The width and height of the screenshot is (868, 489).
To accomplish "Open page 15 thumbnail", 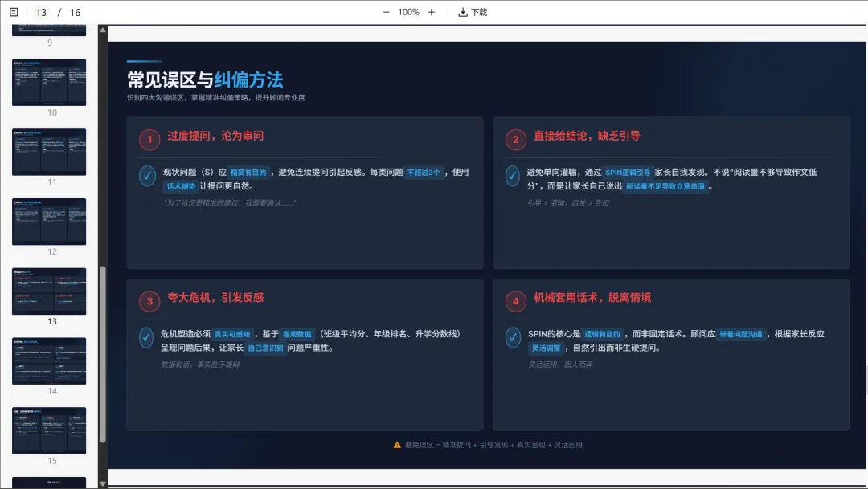I will click(x=49, y=431).
